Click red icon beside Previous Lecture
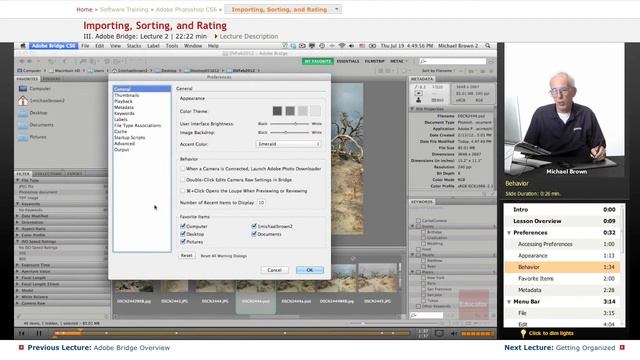This screenshot has width=640, height=360. pos(21,347)
